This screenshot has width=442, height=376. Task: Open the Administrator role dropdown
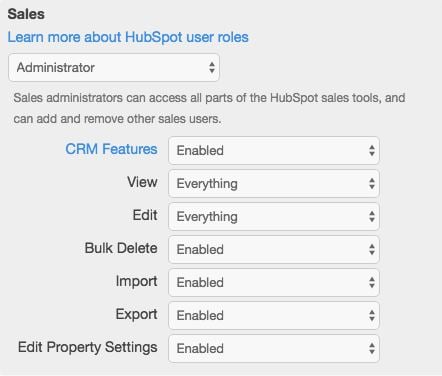coord(114,67)
